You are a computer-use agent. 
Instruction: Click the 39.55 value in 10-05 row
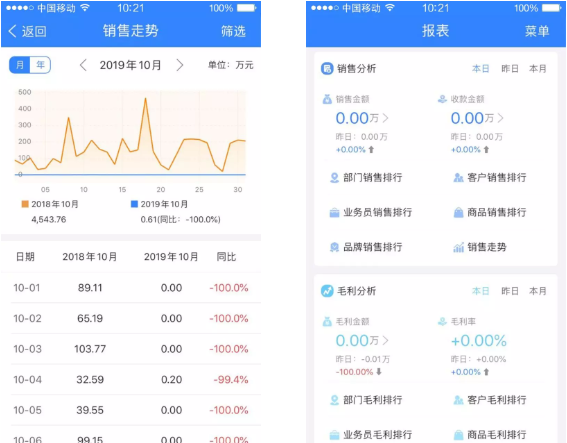point(90,410)
